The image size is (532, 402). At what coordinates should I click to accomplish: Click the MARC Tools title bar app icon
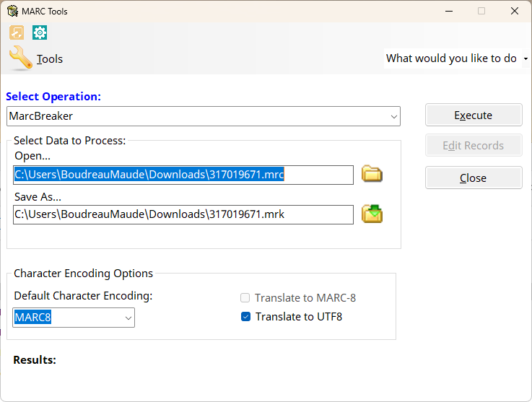12,11
